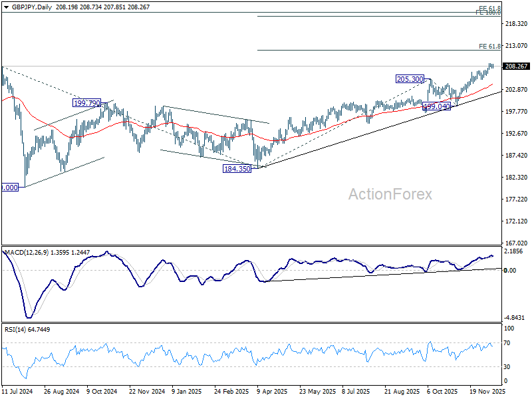Click the GBPJPY,Daily chart title

[x=27, y=5]
